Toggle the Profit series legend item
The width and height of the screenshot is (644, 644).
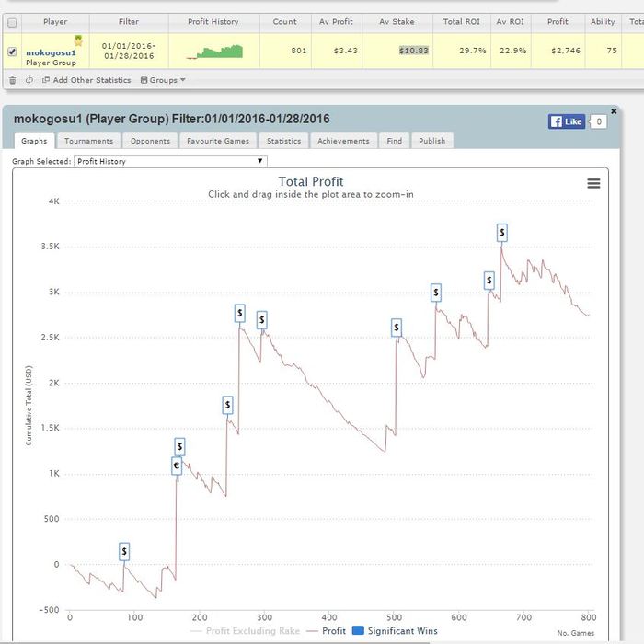point(327,631)
